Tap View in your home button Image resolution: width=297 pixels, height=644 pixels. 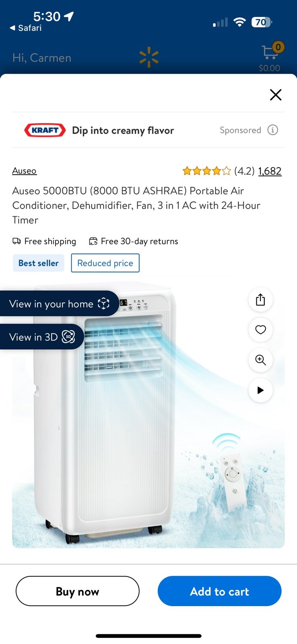click(x=59, y=303)
